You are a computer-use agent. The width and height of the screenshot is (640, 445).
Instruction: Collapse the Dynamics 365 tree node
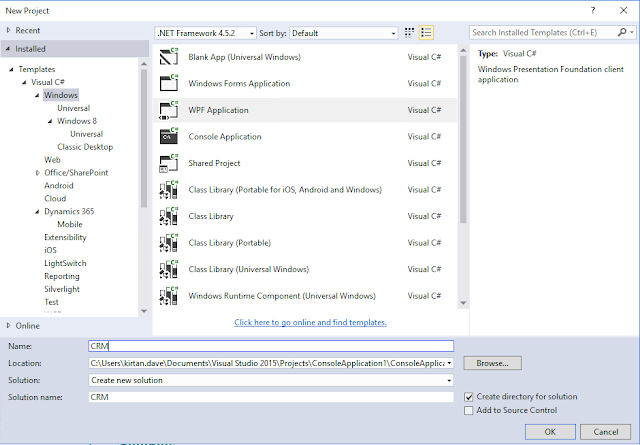pyautogui.click(x=37, y=211)
